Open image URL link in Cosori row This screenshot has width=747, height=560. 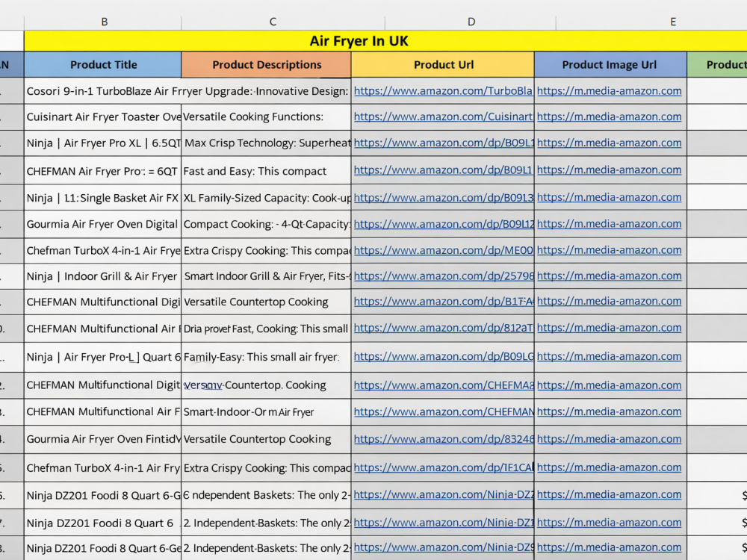pyautogui.click(x=609, y=91)
